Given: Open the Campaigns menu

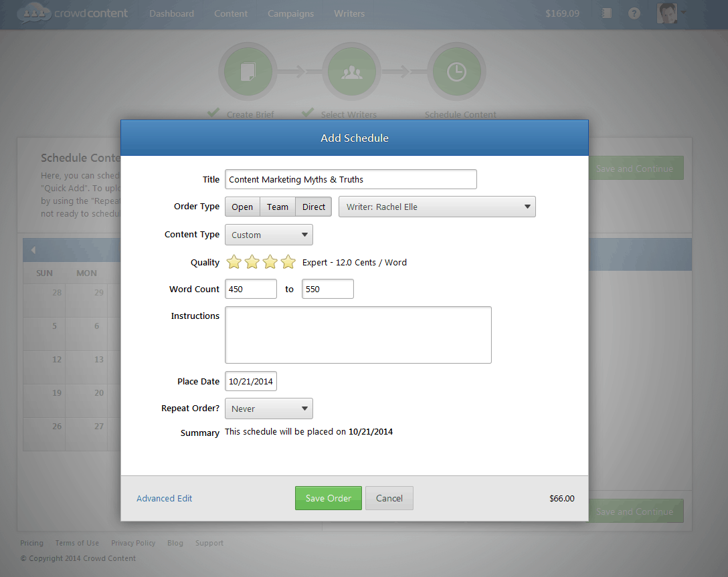Looking at the screenshot, I should (x=290, y=13).
